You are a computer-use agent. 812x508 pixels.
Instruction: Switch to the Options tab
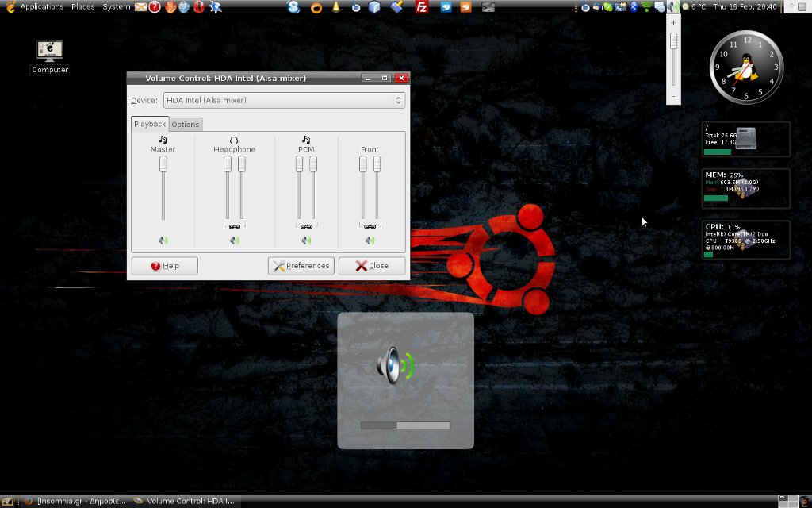pos(185,125)
